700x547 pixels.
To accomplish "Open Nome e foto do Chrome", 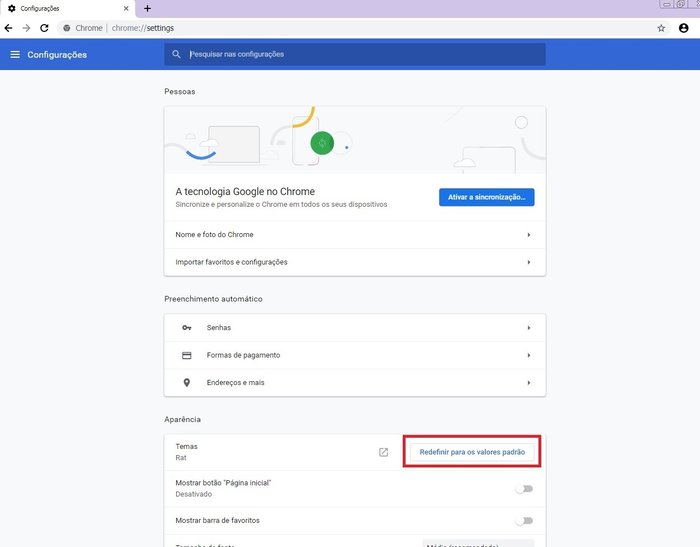I will (x=355, y=235).
